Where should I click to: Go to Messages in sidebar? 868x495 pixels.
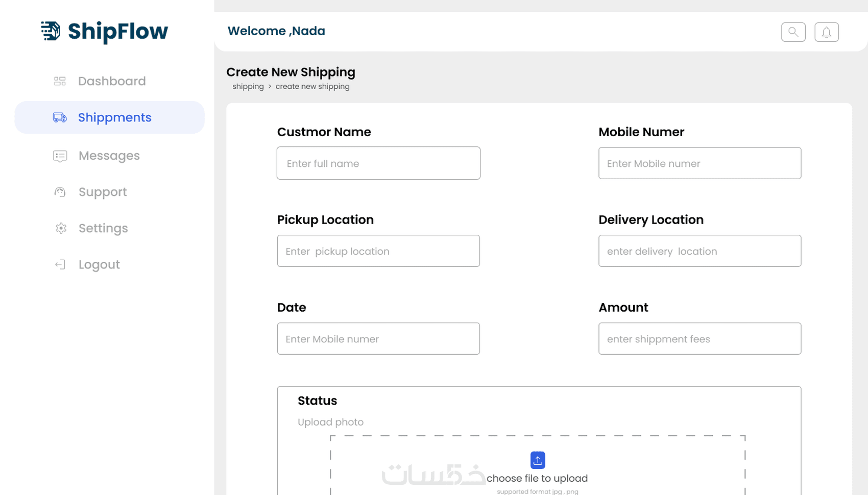pos(109,156)
